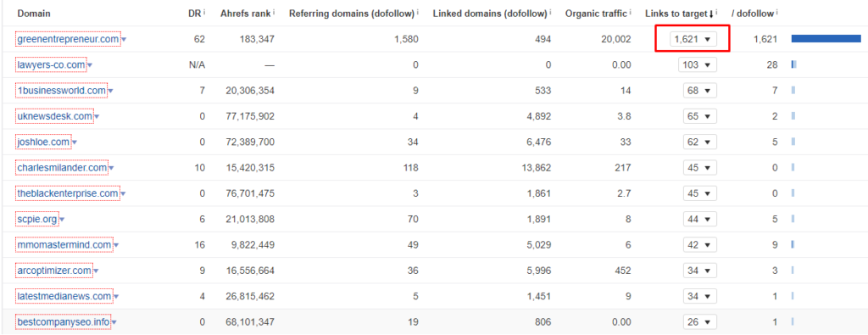Open the mmomastermind.com domain link

point(64,244)
